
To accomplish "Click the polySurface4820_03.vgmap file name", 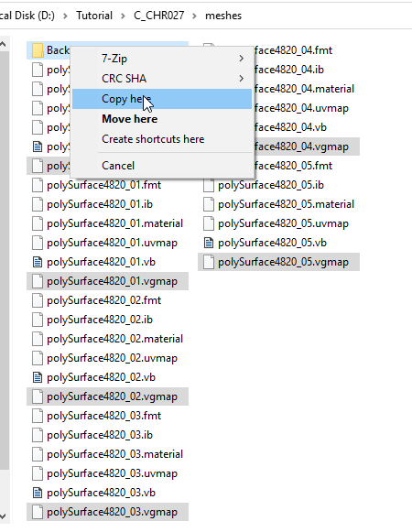I will 112,512.
